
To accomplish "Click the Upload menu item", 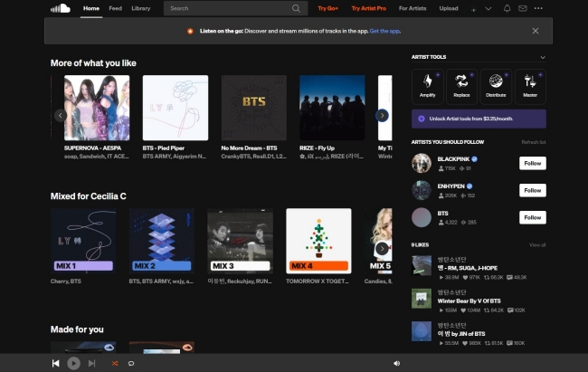I will tap(449, 8).
